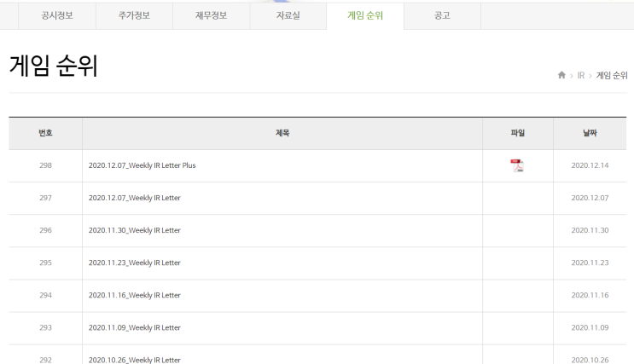Open 2020.12.07_Weekly IR Letter Plus post
The width and height of the screenshot is (634, 364).
(142, 165)
